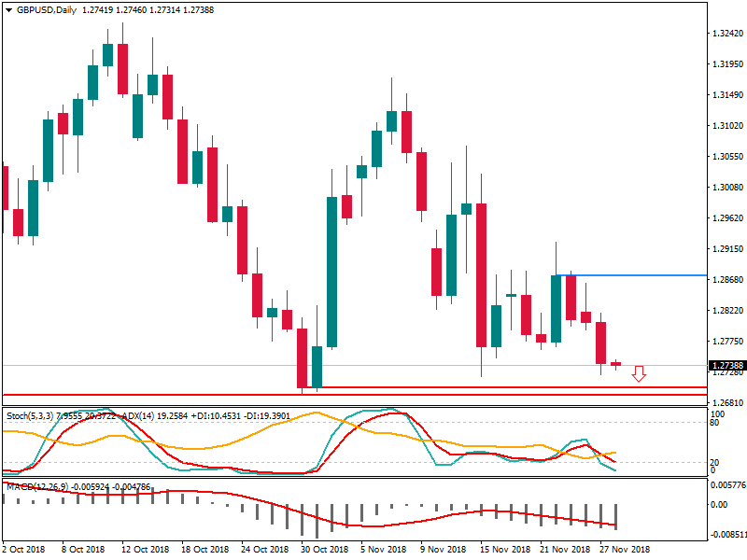
Task: Click the 15 Nov 2018 date label
Action: pos(505,549)
